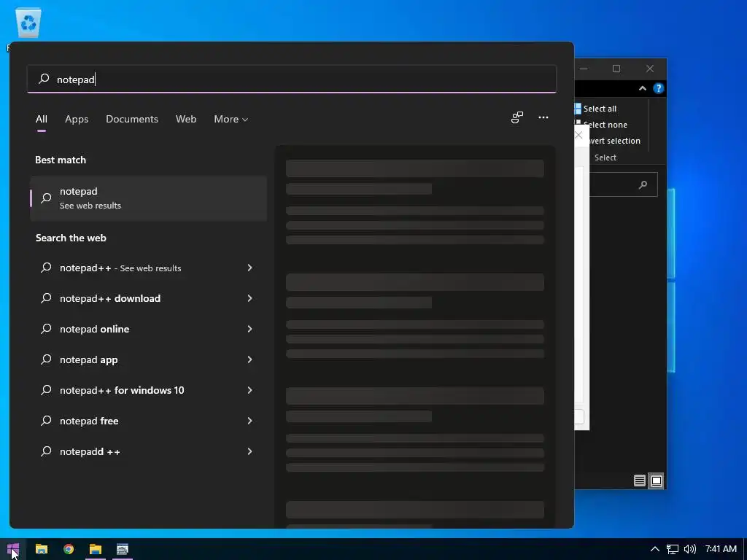Switch to the Documents search tab

click(132, 119)
